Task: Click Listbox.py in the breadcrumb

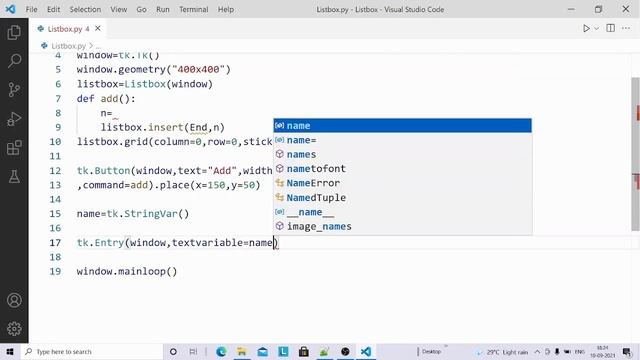Action: pyautogui.click(x=68, y=46)
